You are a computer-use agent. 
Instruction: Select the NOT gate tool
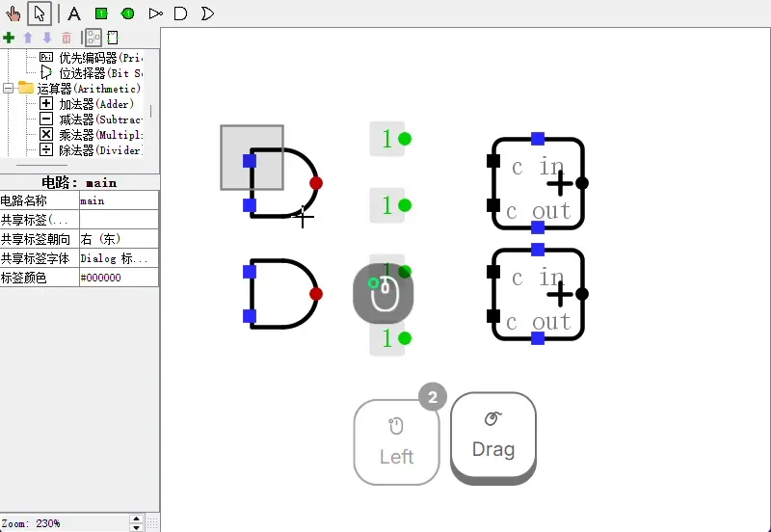[155, 13]
